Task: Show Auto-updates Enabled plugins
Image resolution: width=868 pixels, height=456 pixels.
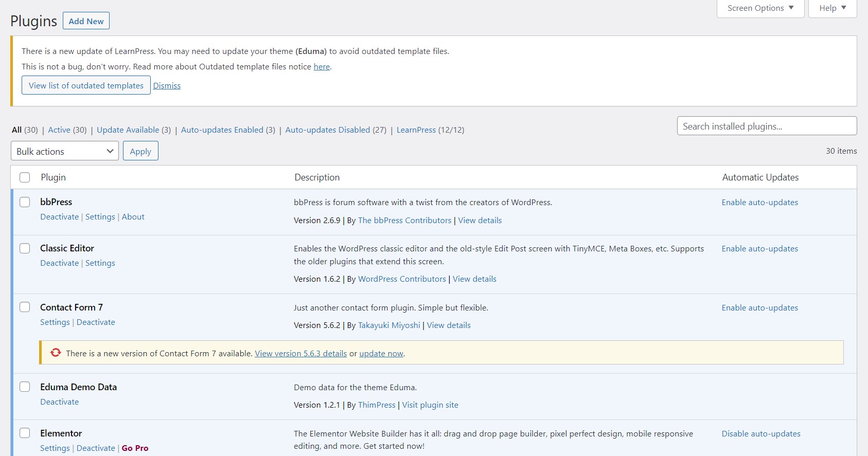Action: click(x=222, y=130)
